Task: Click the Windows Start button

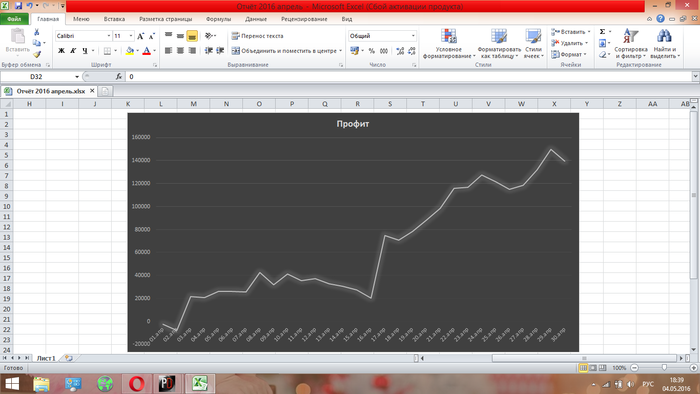Action: coord(12,384)
